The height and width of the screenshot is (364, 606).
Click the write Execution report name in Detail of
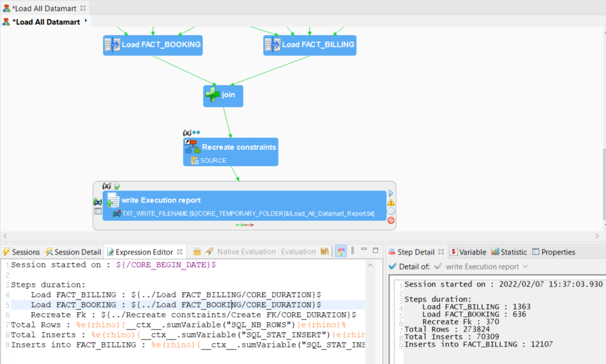coord(482,266)
